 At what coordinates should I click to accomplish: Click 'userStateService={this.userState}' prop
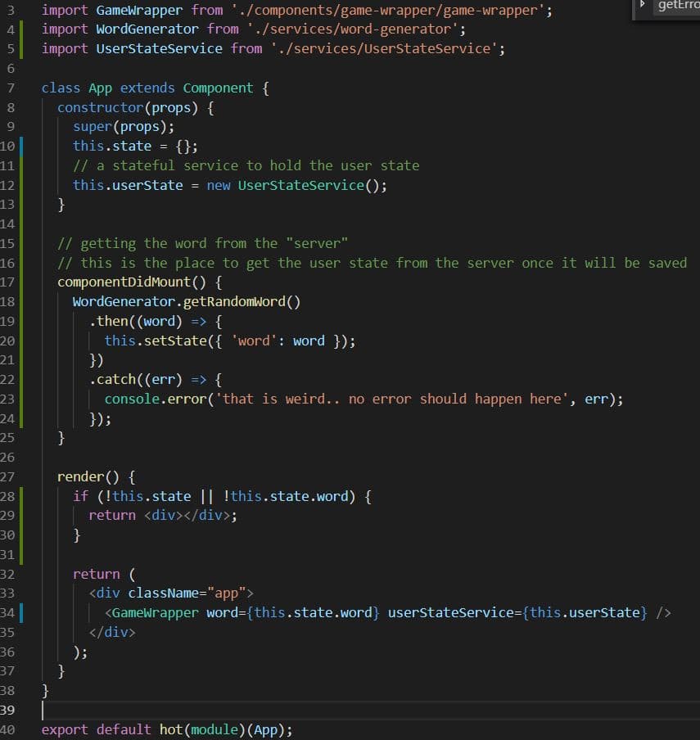517,613
